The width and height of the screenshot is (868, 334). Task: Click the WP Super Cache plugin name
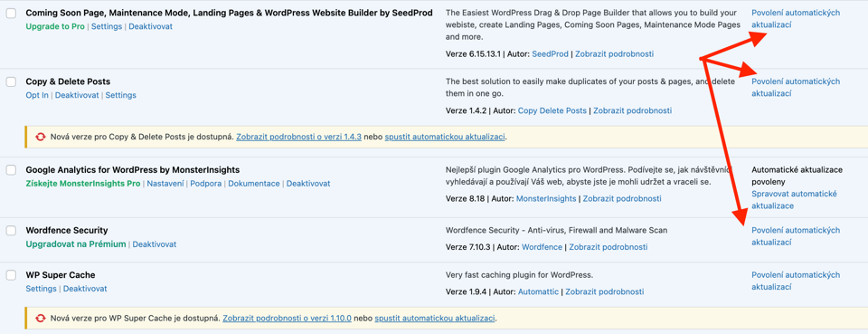61,275
